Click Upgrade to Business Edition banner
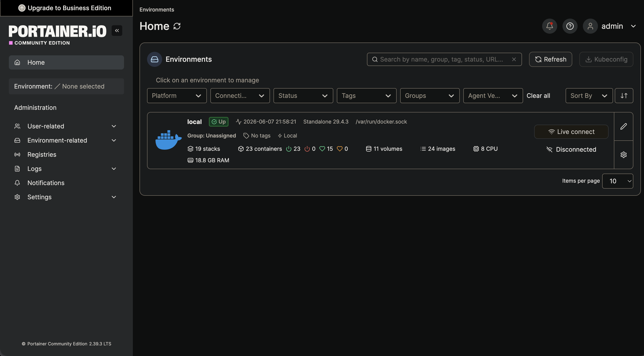This screenshot has height=356, width=644. click(x=66, y=8)
